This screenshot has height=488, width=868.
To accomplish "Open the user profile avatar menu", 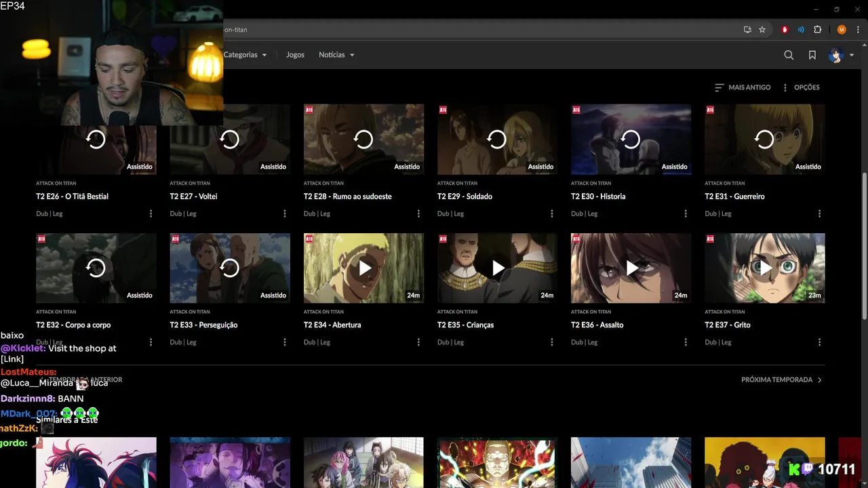I will click(840, 55).
